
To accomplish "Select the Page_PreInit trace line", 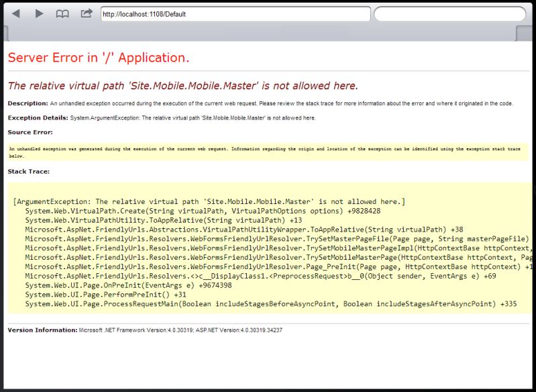I will 278,266.
